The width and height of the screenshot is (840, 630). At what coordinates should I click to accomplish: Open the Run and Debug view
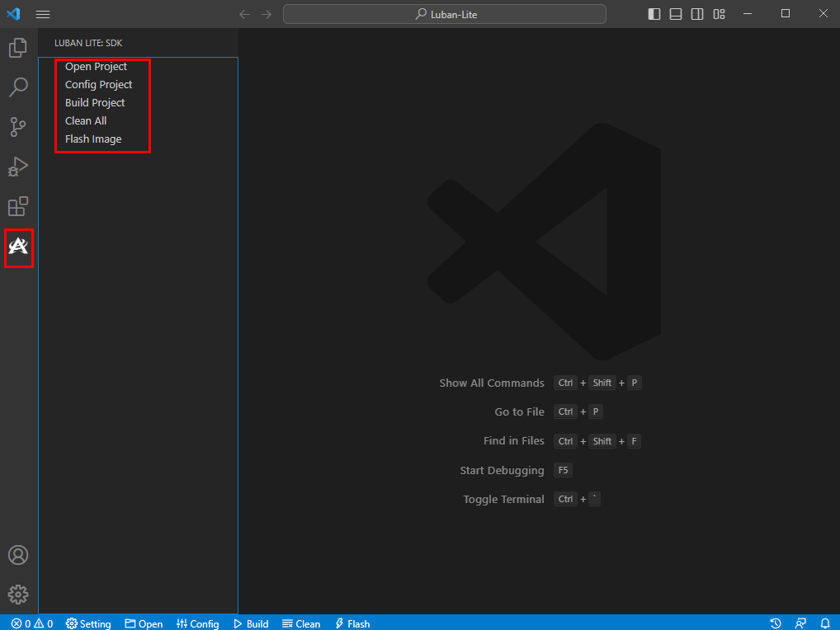click(x=18, y=167)
